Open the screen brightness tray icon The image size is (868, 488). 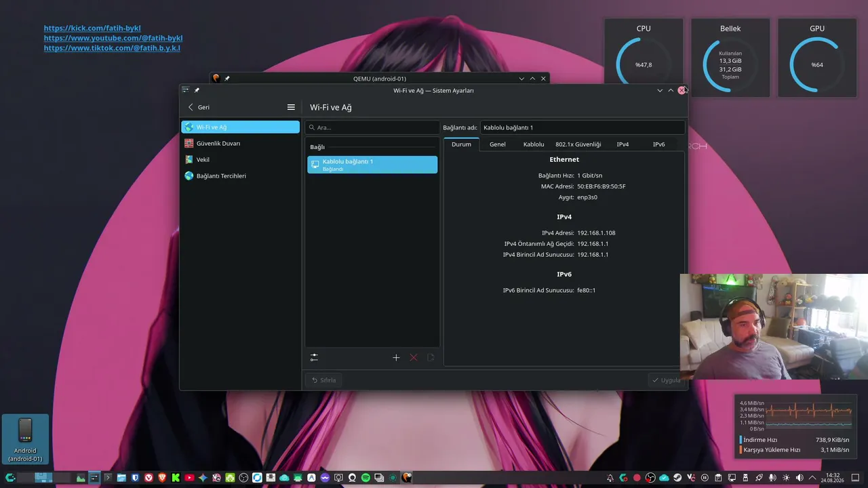pyautogui.click(x=786, y=478)
